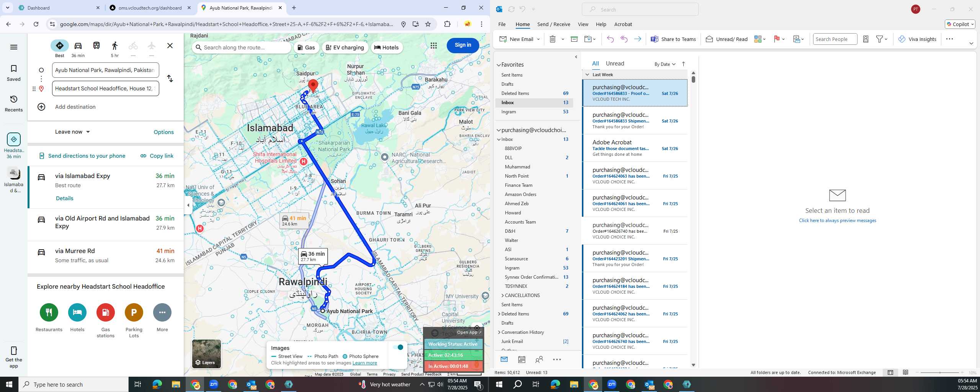The image size is (980, 392).
Task: Delete message with trash icon
Action: click(x=552, y=39)
